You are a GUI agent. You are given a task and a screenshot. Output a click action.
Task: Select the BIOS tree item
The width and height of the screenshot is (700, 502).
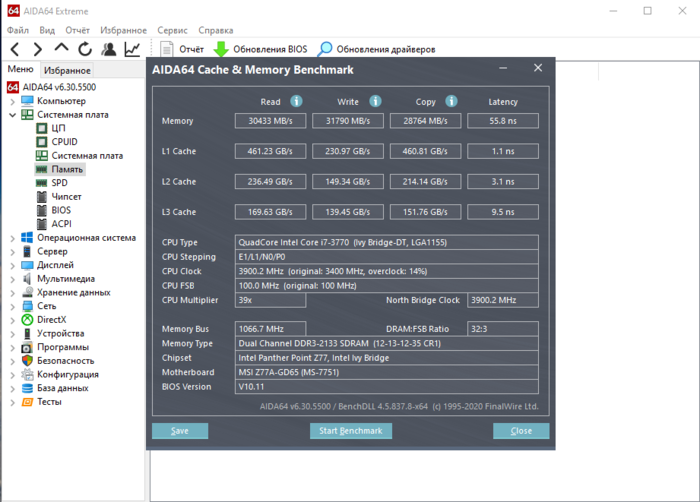[x=61, y=210]
